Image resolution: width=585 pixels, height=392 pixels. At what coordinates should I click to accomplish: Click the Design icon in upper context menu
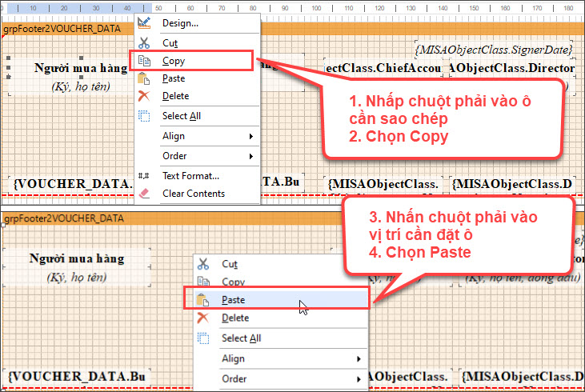144,23
